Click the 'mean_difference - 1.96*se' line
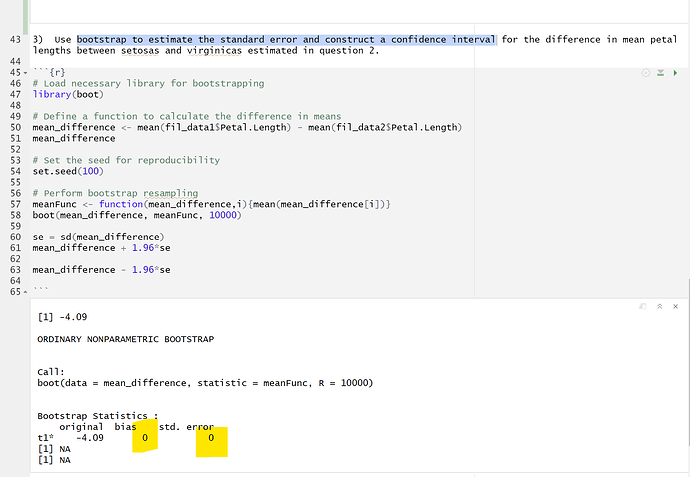The image size is (690, 477). pyautogui.click(x=101, y=270)
